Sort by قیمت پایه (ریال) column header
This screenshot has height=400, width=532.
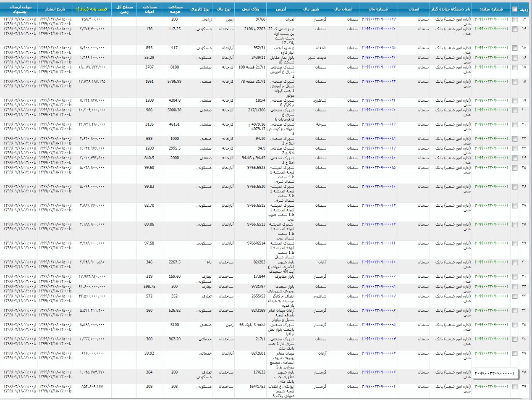coord(92,9)
